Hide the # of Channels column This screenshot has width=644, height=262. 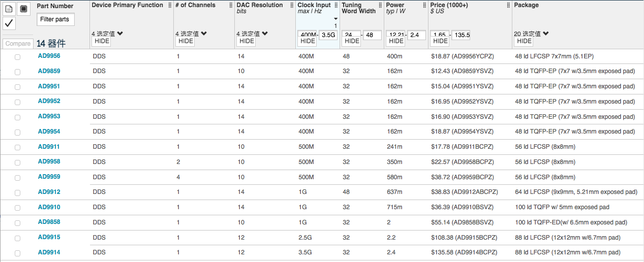click(185, 41)
